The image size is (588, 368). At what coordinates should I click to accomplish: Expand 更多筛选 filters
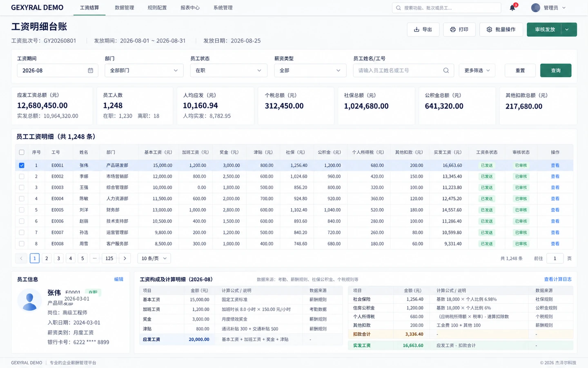477,70
